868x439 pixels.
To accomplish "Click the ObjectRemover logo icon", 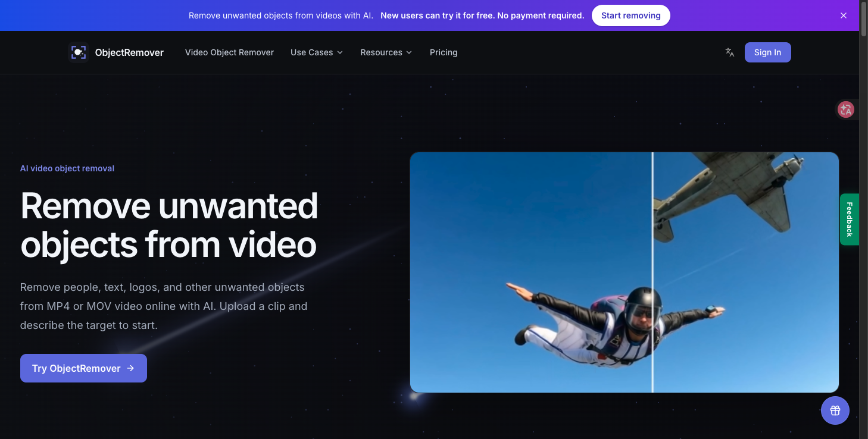I will point(79,52).
